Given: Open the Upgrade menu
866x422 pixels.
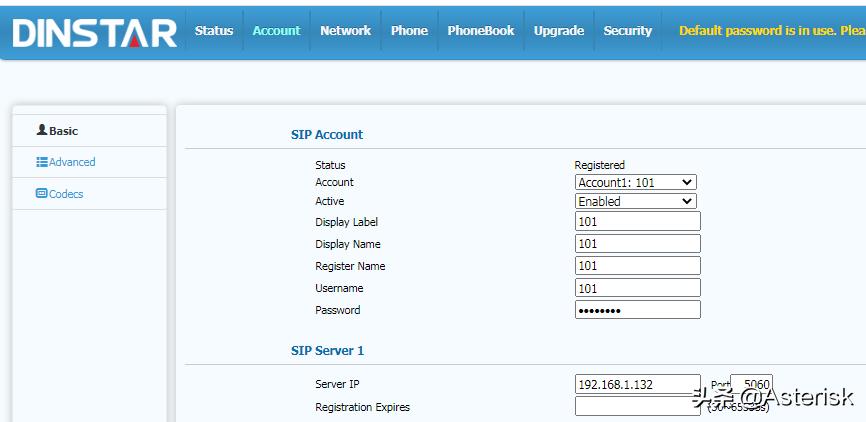Looking at the screenshot, I should click(x=558, y=31).
